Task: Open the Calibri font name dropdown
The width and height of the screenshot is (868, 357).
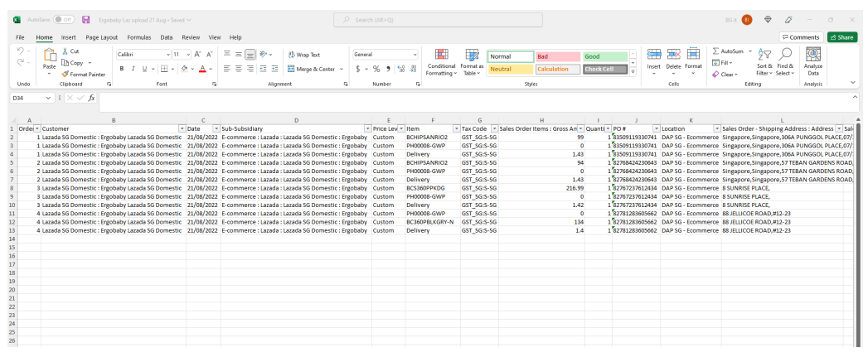Action: click(x=168, y=55)
